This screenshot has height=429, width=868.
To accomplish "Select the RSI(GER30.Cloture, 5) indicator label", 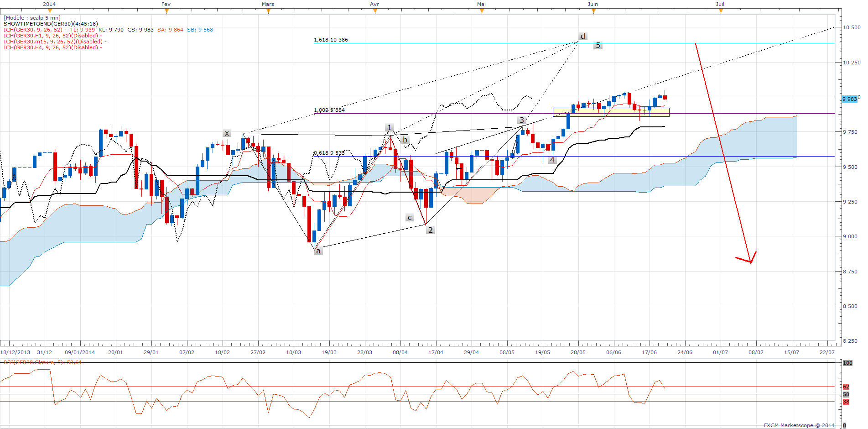I will [43, 362].
